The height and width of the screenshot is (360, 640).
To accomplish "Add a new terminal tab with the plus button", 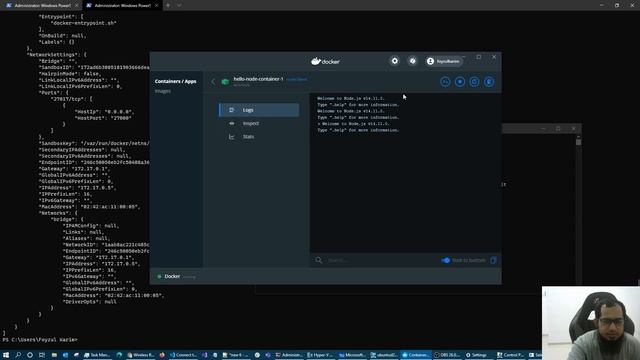I will click(168, 5).
